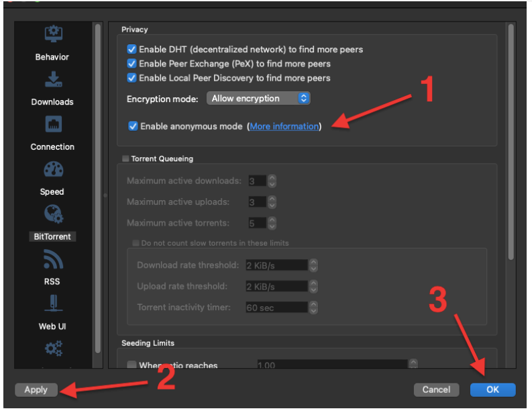Select the BitTorrent tab label

click(x=52, y=236)
